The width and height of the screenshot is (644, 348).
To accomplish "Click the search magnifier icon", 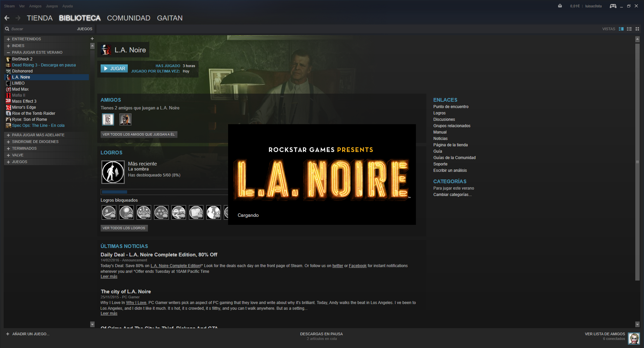I will (7, 29).
